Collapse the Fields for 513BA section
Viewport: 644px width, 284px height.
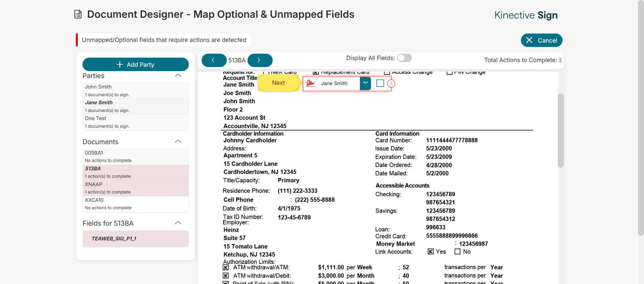point(178,223)
